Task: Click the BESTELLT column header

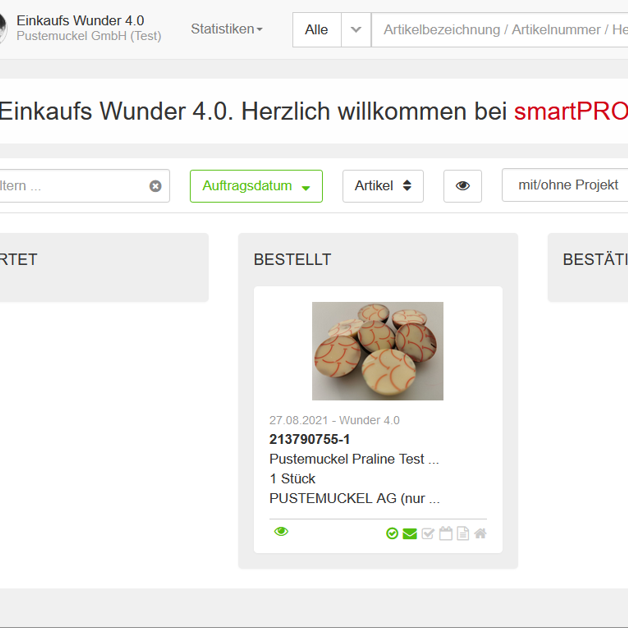Action: click(292, 260)
